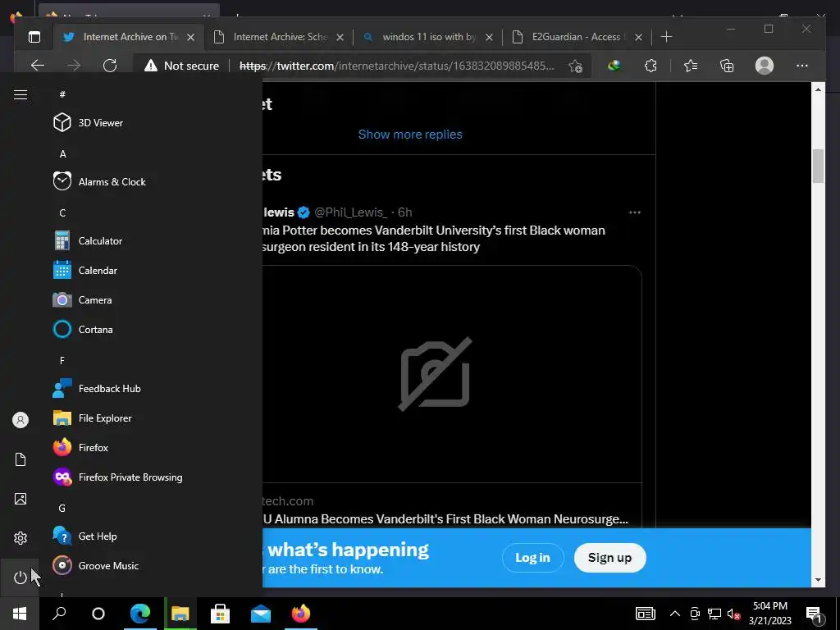
Task: Launch the Camera app
Action: (x=83, y=300)
